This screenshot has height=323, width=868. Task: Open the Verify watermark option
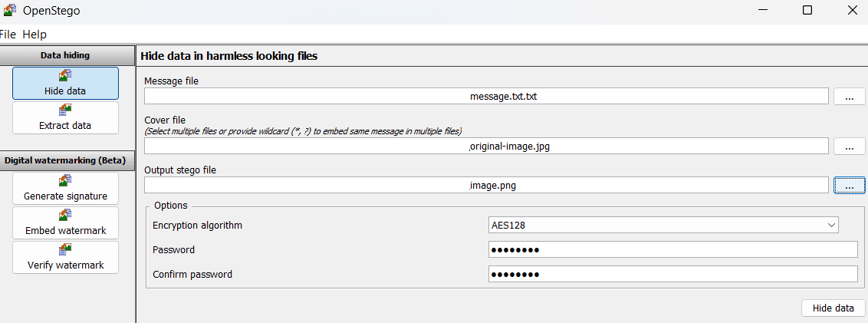[65, 257]
